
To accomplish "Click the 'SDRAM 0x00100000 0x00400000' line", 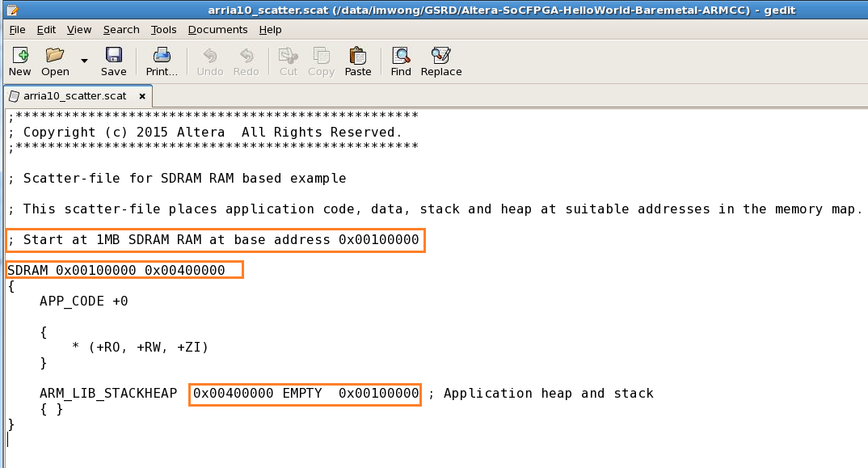I will (x=116, y=270).
